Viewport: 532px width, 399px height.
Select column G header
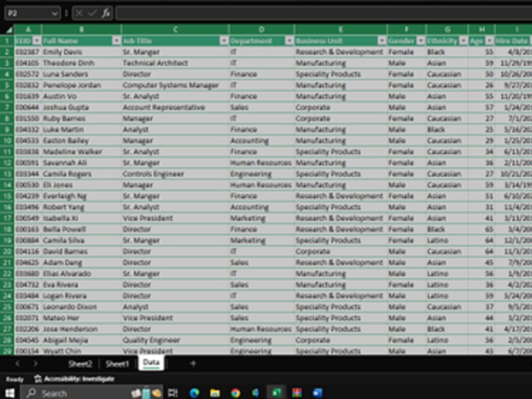(447, 29)
